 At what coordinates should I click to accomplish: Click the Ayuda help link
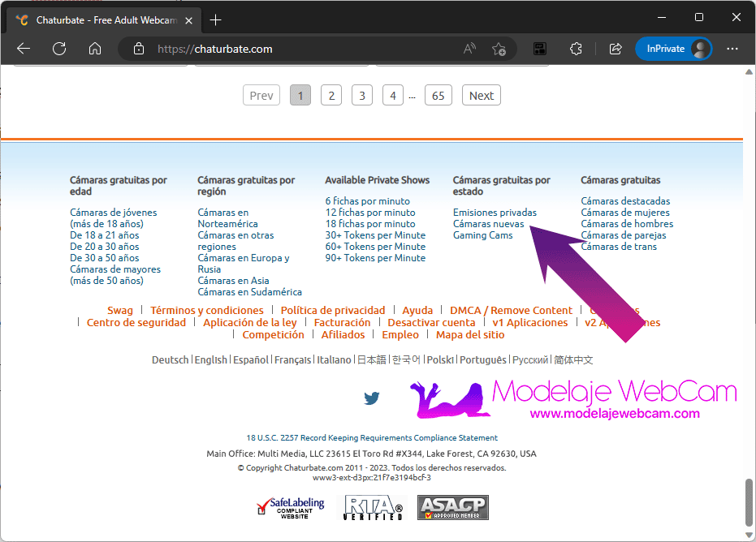click(417, 310)
